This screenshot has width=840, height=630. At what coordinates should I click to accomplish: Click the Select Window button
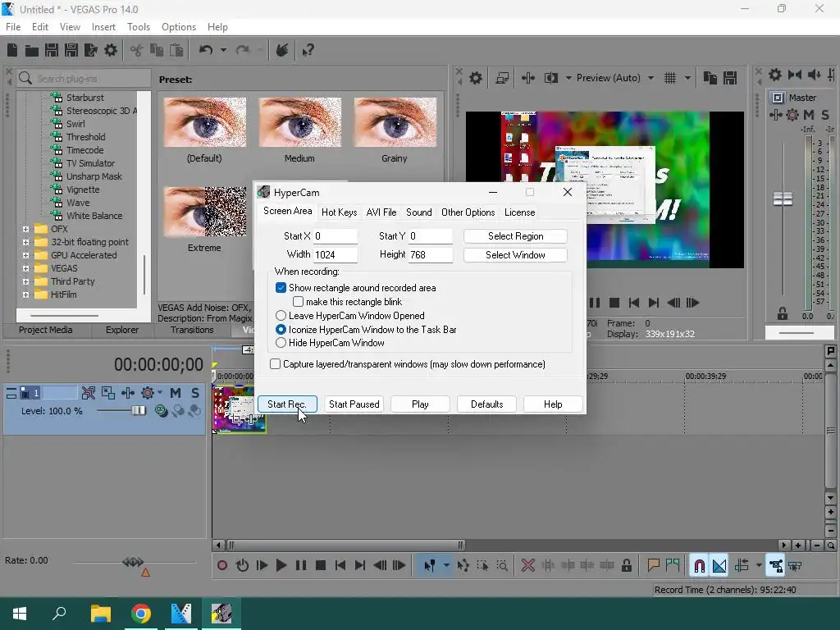coord(515,255)
